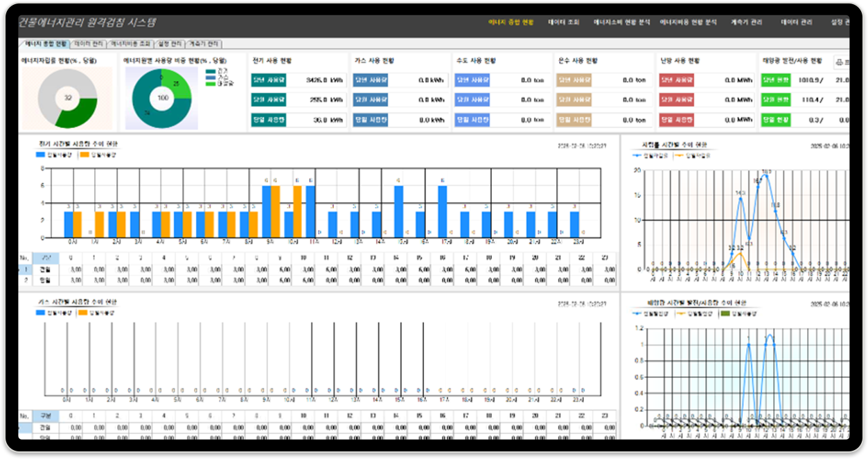Open 데이터 조회 in top navigation
The image size is (868, 459).
[x=563, y=22]
